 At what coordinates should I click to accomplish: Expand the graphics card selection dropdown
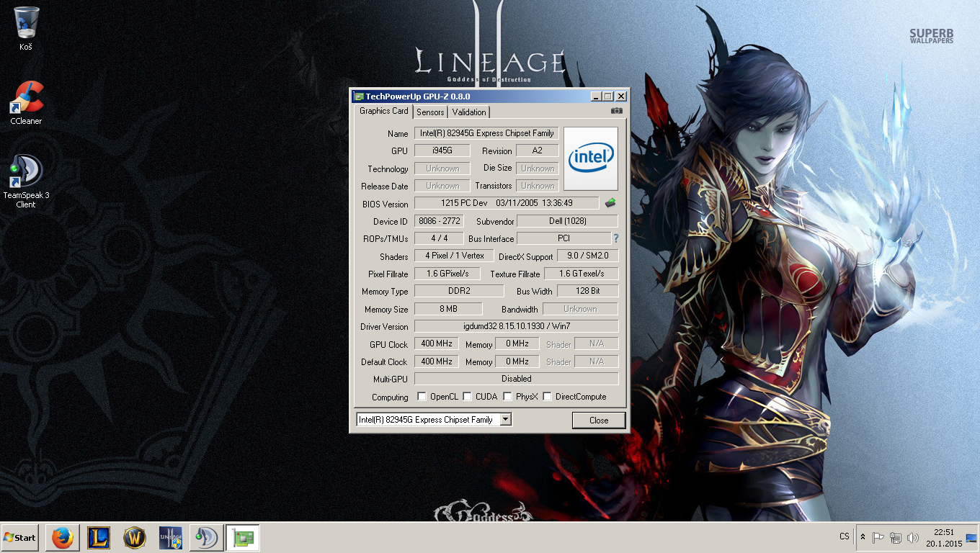506,420
